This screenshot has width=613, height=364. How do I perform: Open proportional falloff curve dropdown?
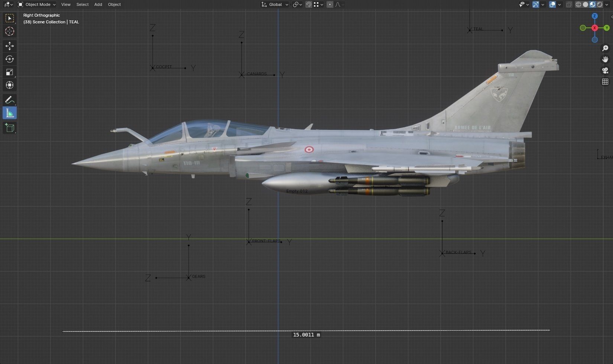coord(340,4)
